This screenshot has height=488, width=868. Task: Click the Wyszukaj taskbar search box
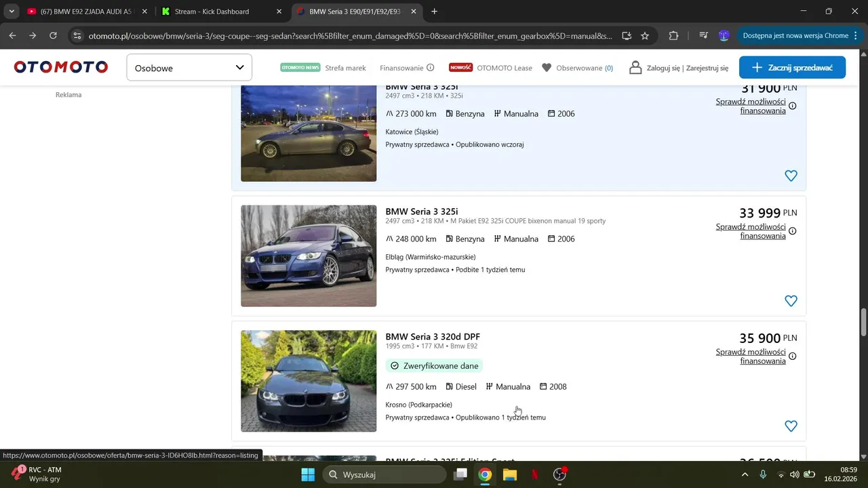pyautogui.click(x=384, y=474)
